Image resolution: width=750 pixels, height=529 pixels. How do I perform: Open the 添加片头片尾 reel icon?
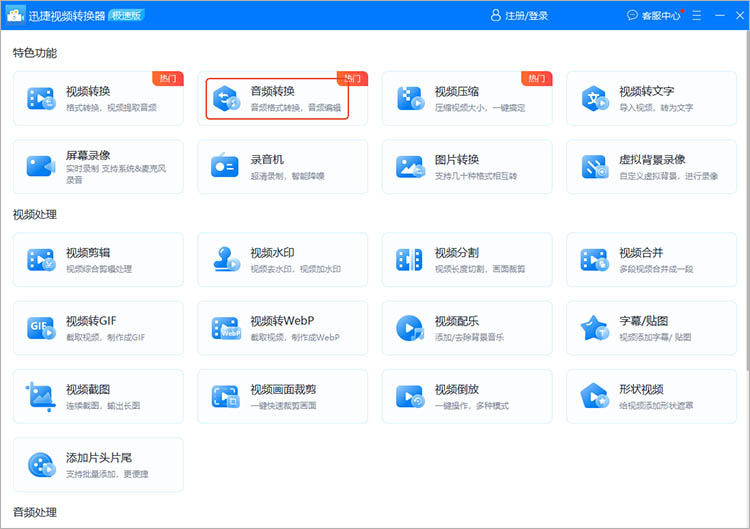pos(42,465)
